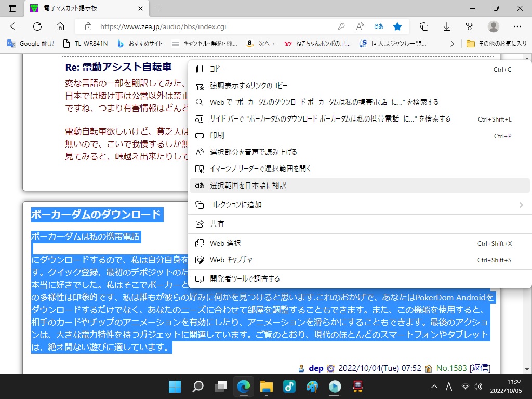Open the Amazon 次へ bookmark
Image resolution: width=532 pixels, height=399 pixels.
261,44
